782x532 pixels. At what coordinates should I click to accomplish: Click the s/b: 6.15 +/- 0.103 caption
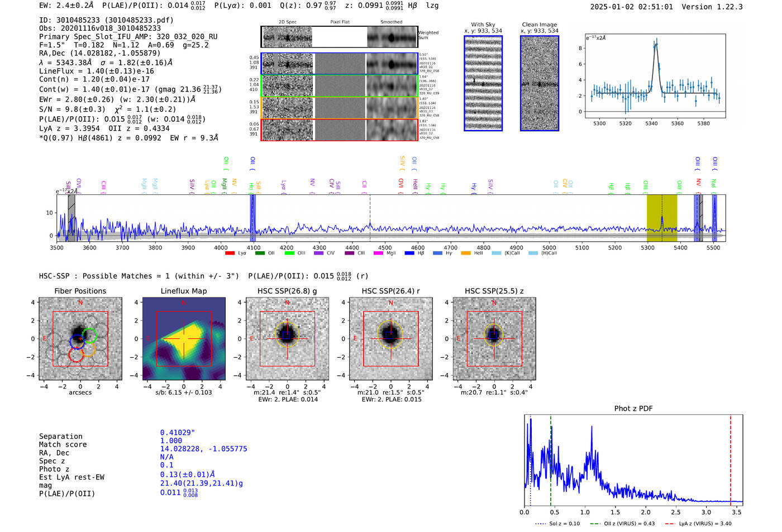[184, 392]
